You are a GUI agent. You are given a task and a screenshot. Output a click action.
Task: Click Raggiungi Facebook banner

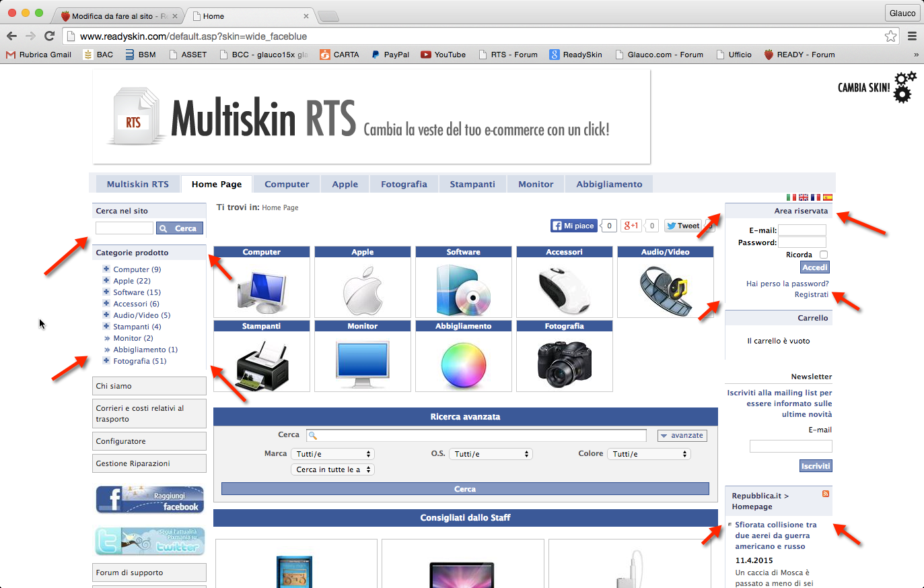[x=149, y=500]
